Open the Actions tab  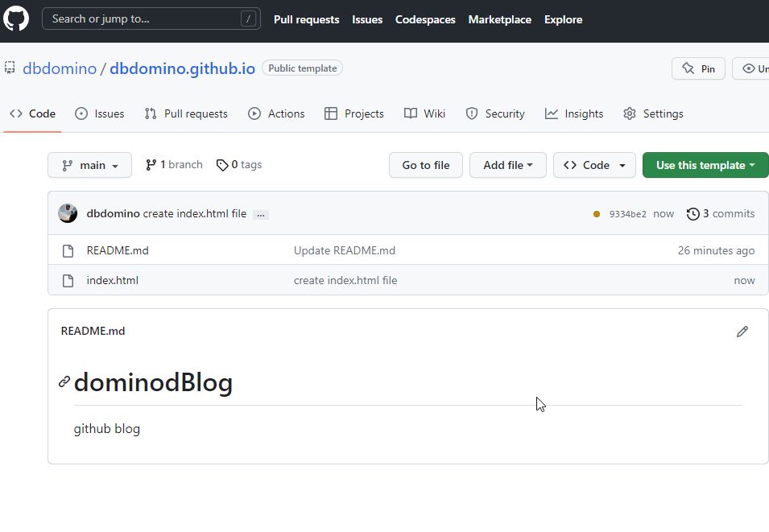276,113
